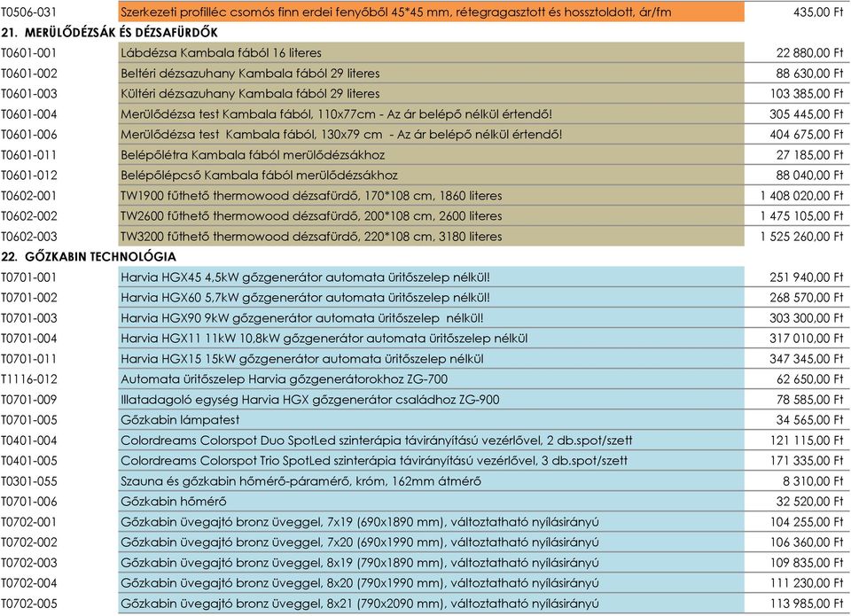The image size is (851, 616).
Task: Select Harvia HGX90 9kW gőzgenerátor row
Action: [x=432, y=317]
